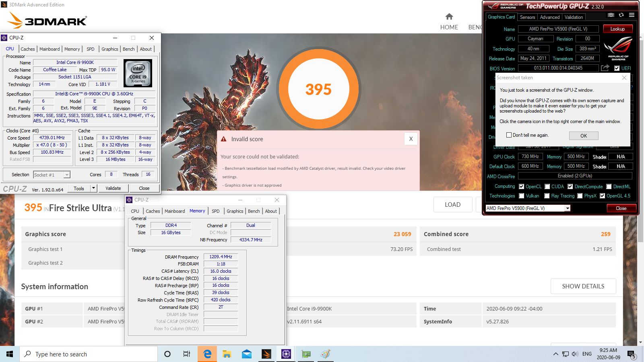Toggle the UEFI checkbox in GPU-Z

[617, 68]
